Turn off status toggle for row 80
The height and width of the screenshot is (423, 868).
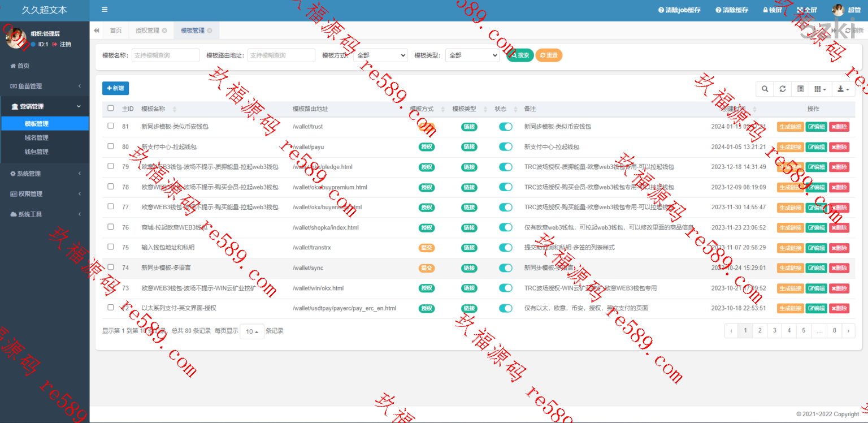[x=505, y=146]
